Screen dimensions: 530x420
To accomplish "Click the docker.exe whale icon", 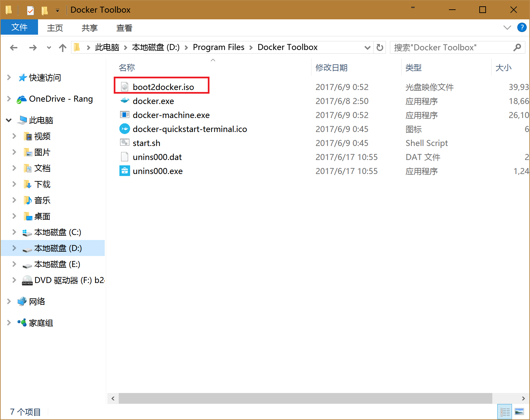I will tap(124, 101).
